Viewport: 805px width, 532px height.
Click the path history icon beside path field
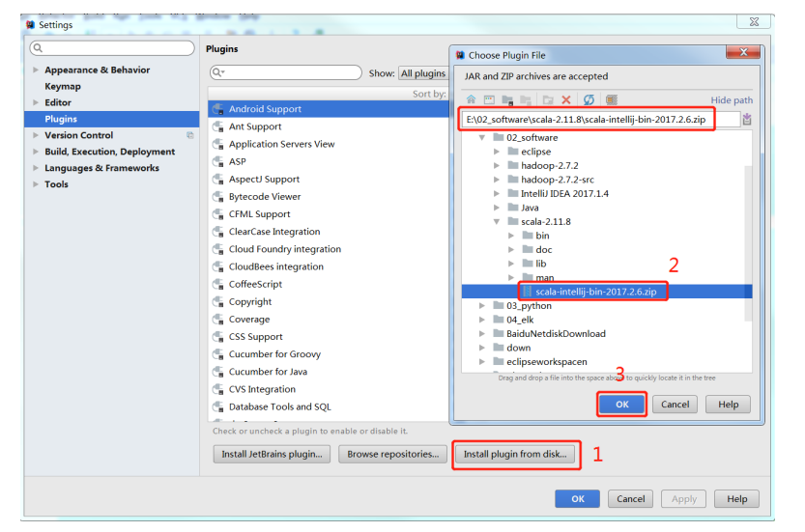[746, 119]
